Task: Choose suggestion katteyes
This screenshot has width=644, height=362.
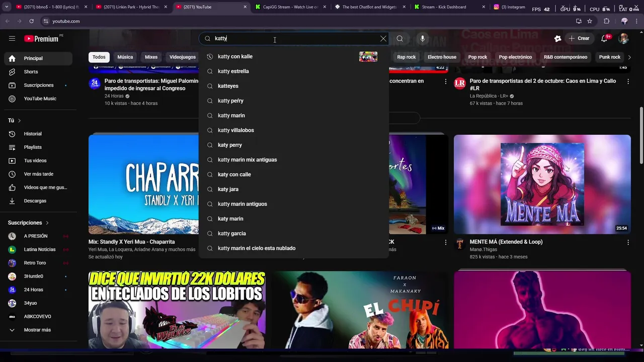Action: coord(294,86)
